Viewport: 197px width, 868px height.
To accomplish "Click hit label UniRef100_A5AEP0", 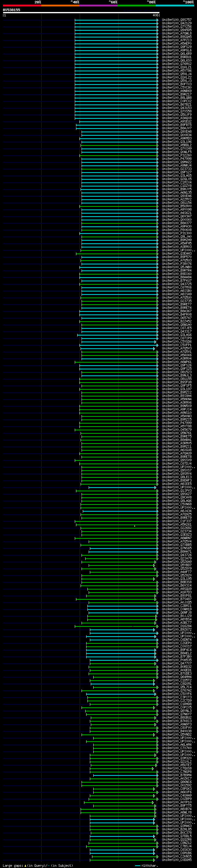I will click(x=177, y=43).
